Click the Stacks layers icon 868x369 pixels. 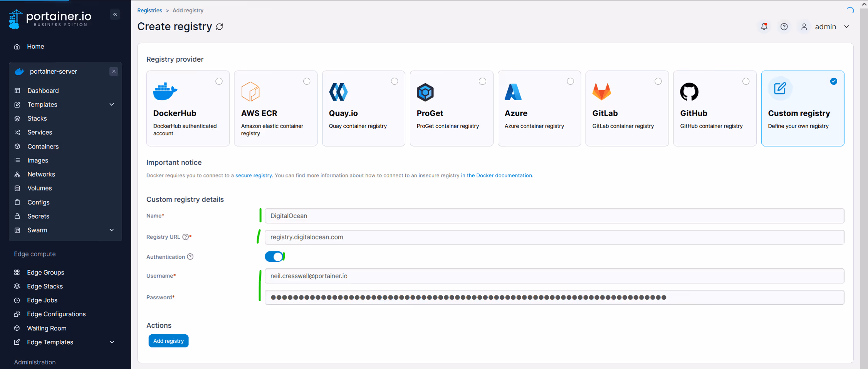[x=17, y=118]
